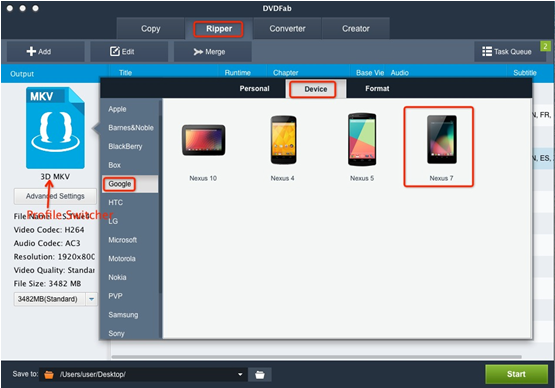Click the brand list vertical scrollbar

tap(160, 204)
